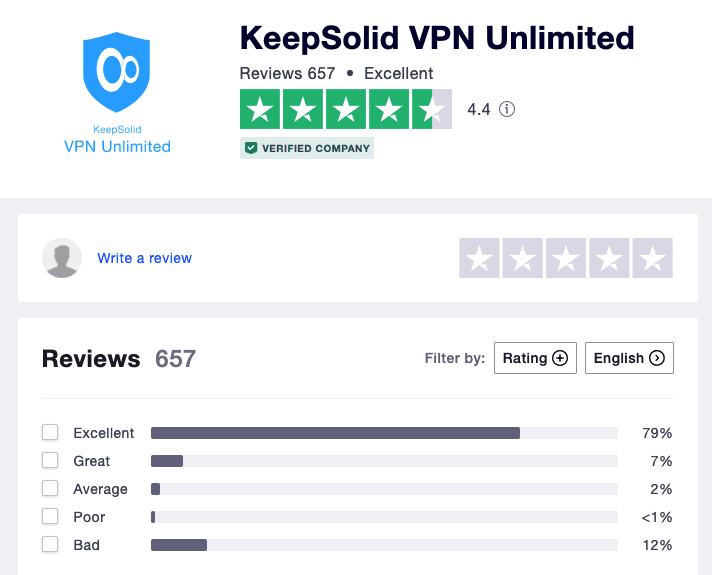Tick the Bad reviews checkbox
The height and width of the screenshot is (575, 712).
point(50,544)
